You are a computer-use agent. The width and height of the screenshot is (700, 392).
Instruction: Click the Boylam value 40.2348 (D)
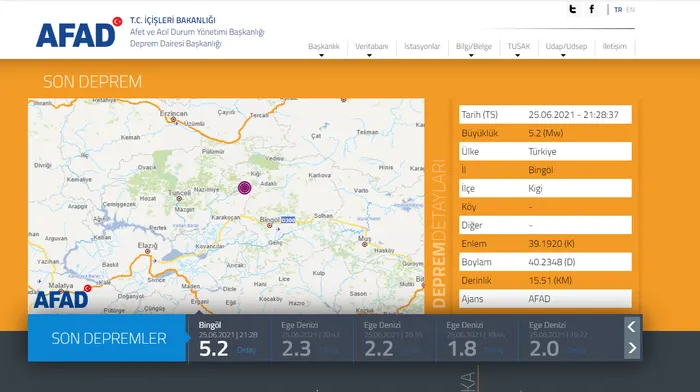tap(552, 262)
